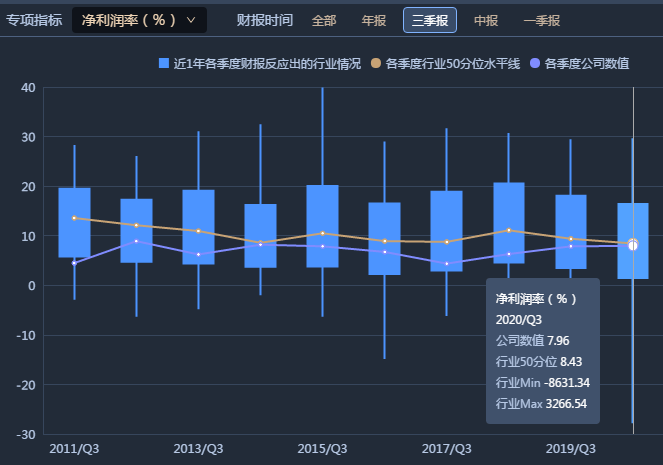Click the 2019/Q3 box plot bar
This screenshot has height=465, width=663.
[570, 231]
